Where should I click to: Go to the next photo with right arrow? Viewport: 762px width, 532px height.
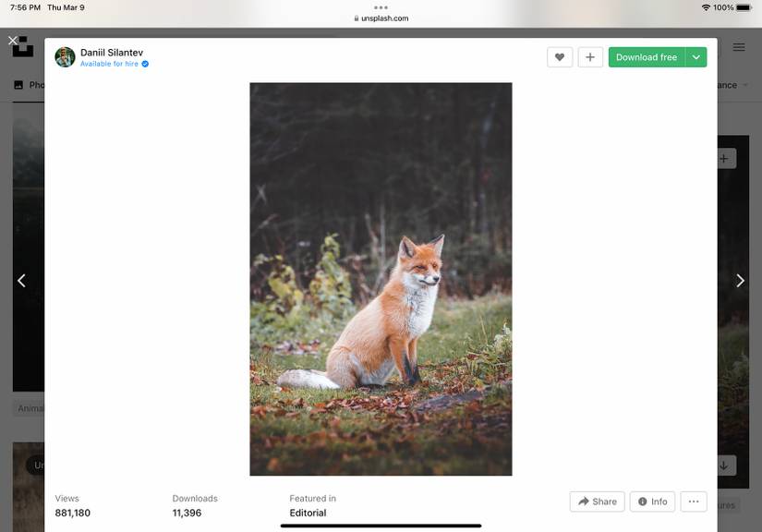738,279
